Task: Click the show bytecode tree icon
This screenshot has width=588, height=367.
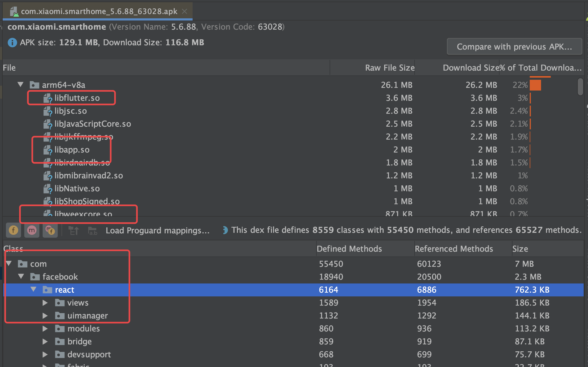Action: (x=73, y=231)
